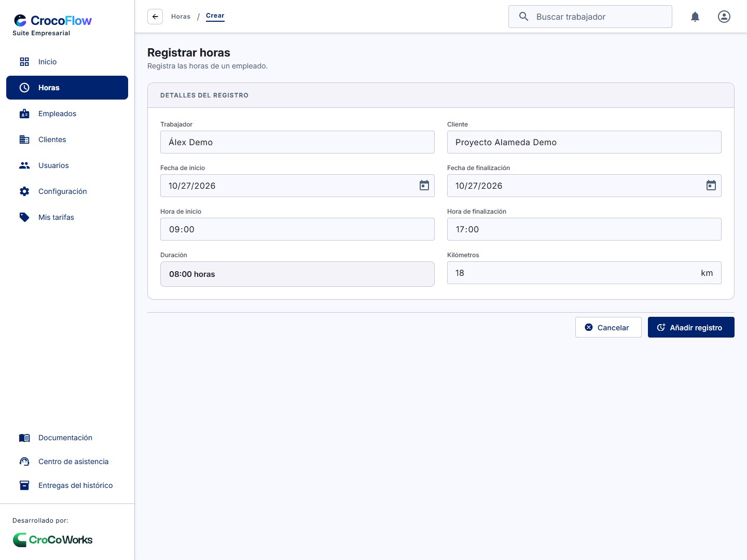The image size is (747, 560).
Task: Click the Duración 08:00 horas field
Action: pos(297,274)
